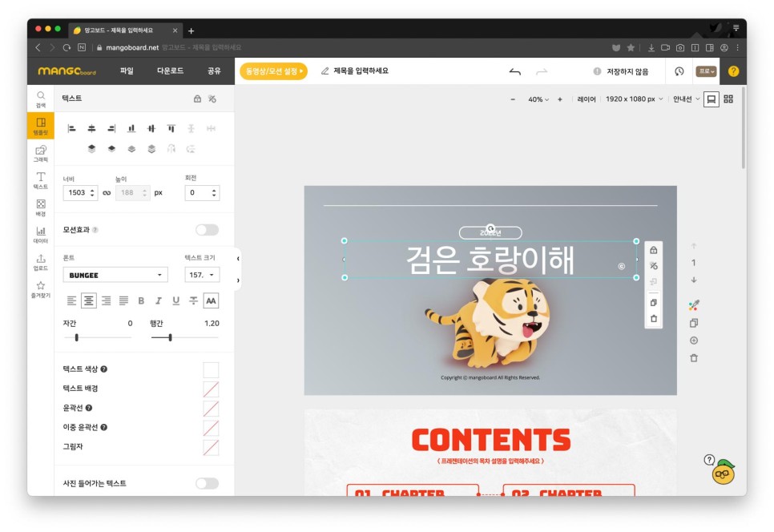
Task: Click zoom out minus button
Action: (513, 99)
